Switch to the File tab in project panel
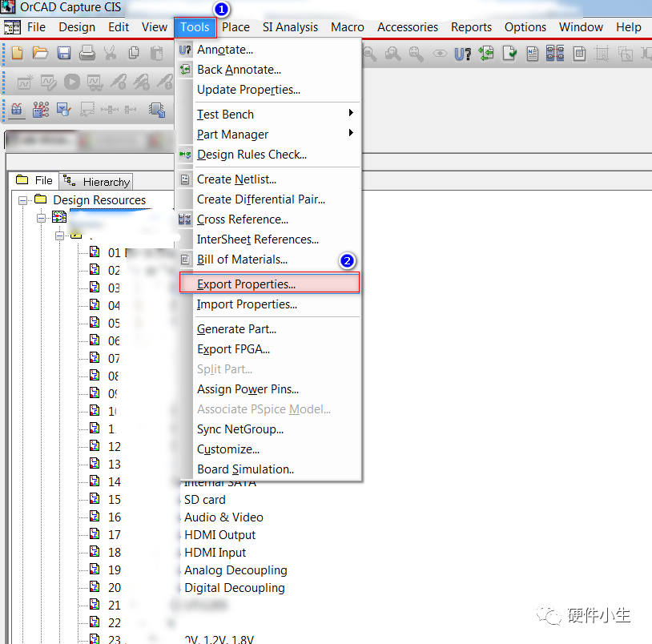 point(34,180)
